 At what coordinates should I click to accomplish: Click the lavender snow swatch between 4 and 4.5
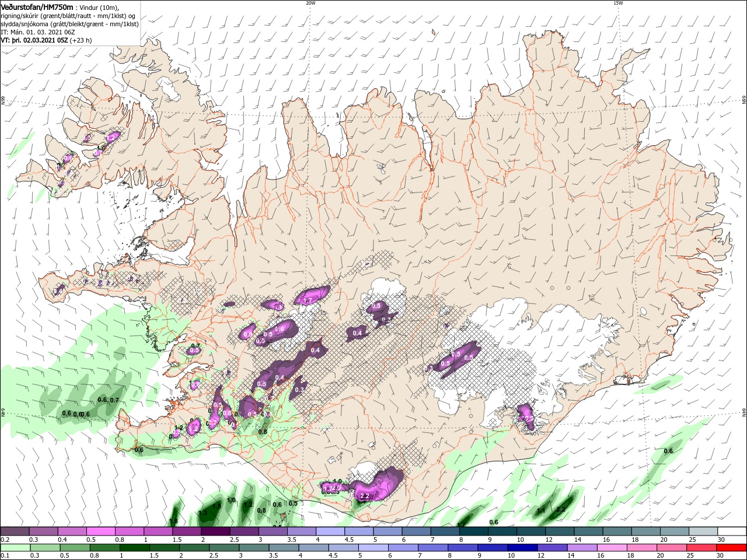pyautogui.click(x=330, y=531)
